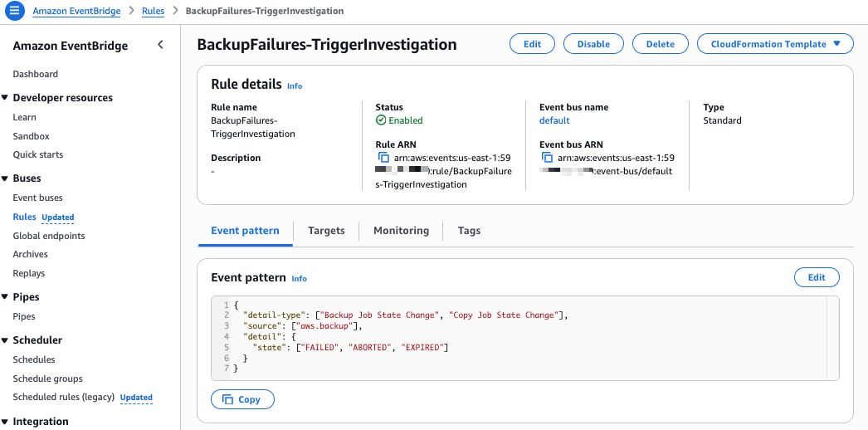Click the Standard type value
The image size is (868, 430).
click(723, 120)
